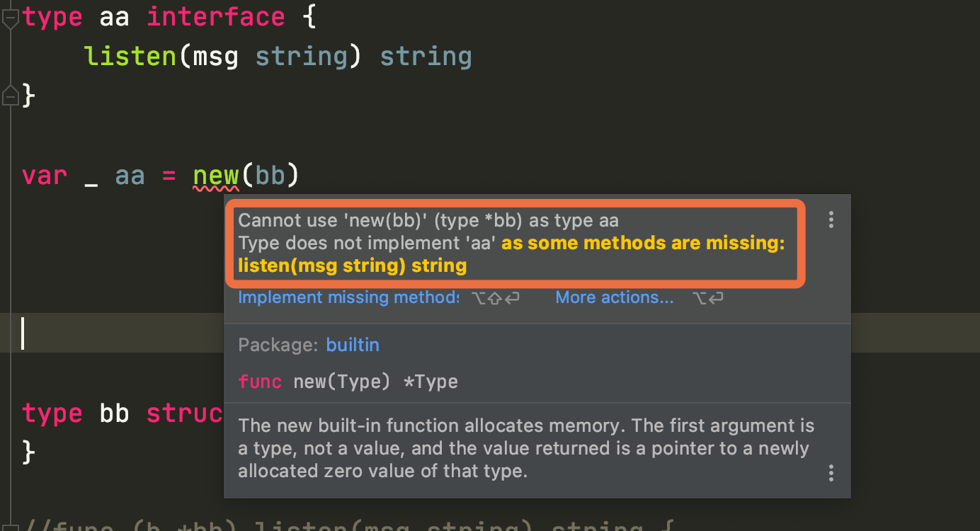Click the underlined new keyword in code
This screenshot has width=980, height=531.
[x=216, y=175]
